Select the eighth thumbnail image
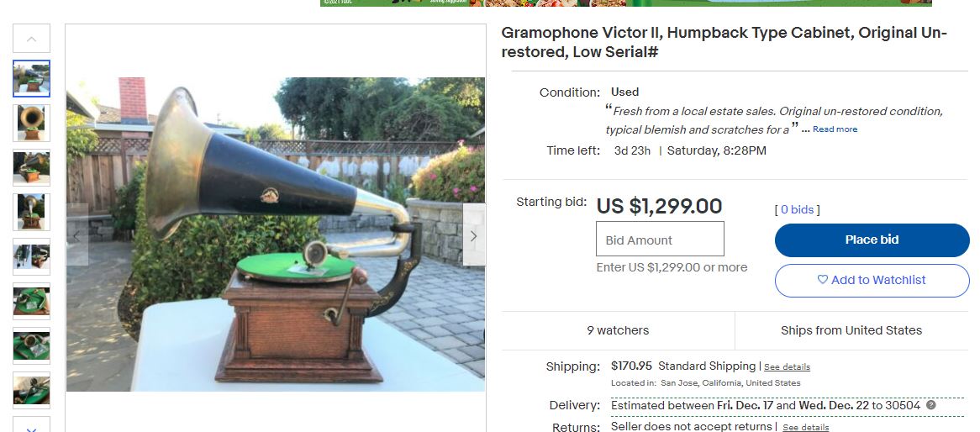The width and height of the screenshot is (980, 432). tap(31, 390)
